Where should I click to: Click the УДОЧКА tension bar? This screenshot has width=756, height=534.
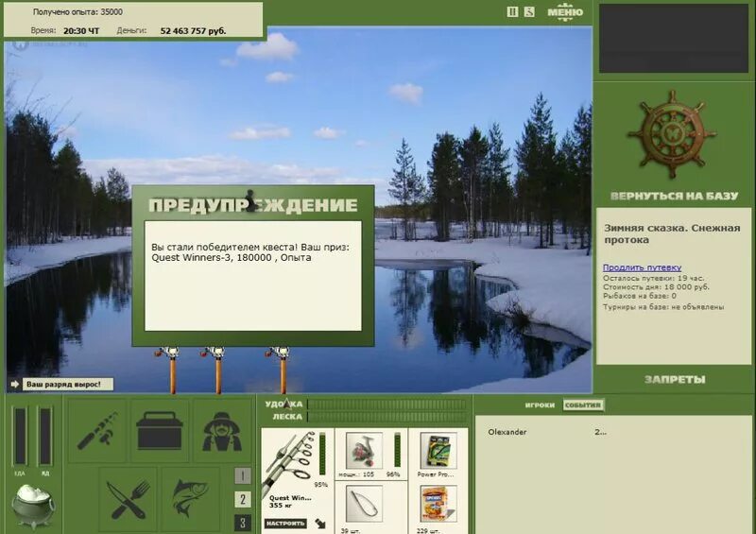[x=387, y=405]
